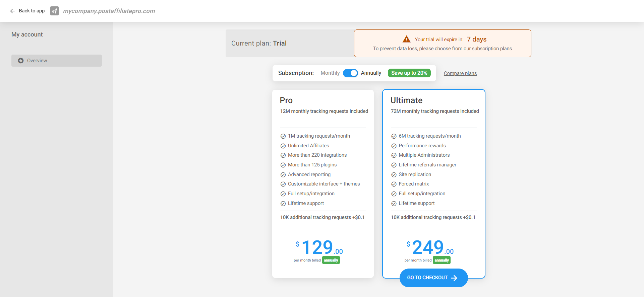644x297 pixels.
Task: Click the Post Affiliate Pro logo icon
Action: pos(54,11)
